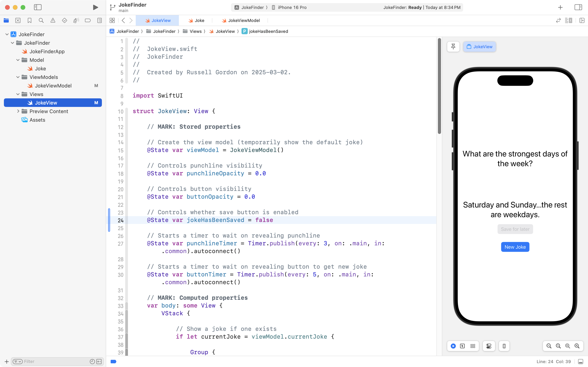Collapse the Model folder
Screen dimensions: 588x367
pyautogui.click(x=18, y=60)
